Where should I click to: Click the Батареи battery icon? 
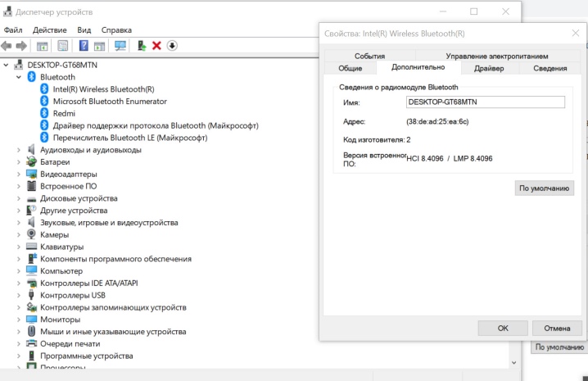(31, 161)
